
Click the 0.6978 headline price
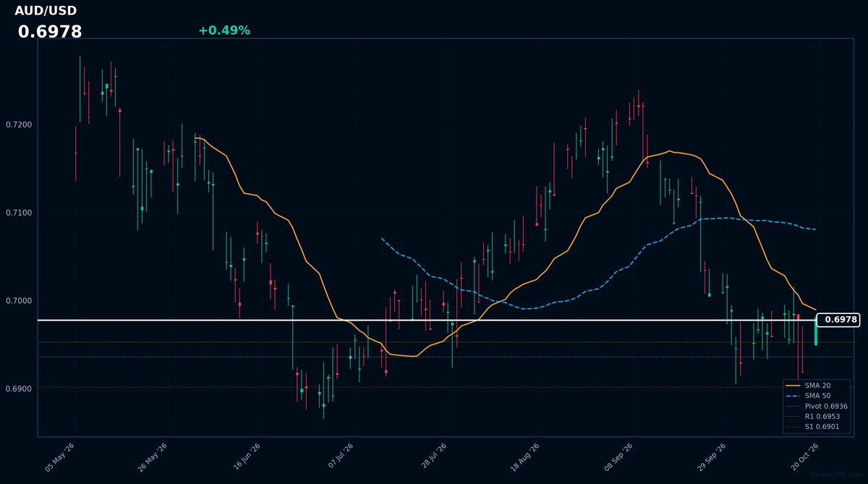(50, 32)
